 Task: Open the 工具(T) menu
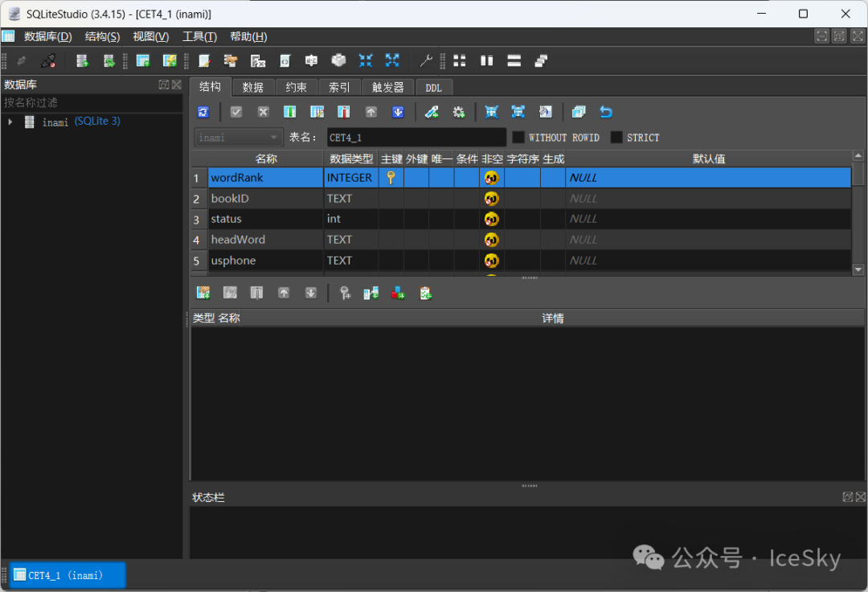tap(199, 36)
